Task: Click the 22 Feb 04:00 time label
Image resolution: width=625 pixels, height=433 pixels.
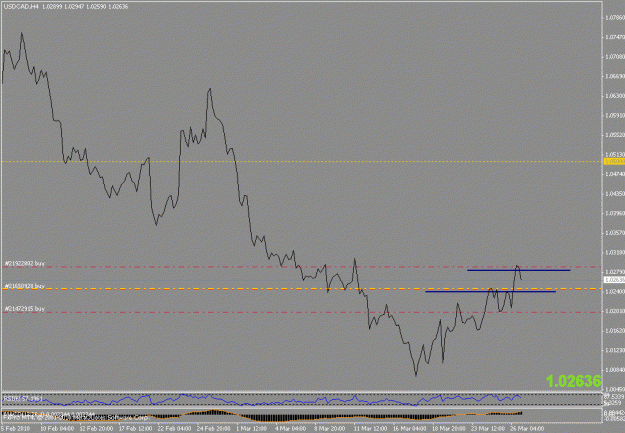Action: tap(175, 429)
